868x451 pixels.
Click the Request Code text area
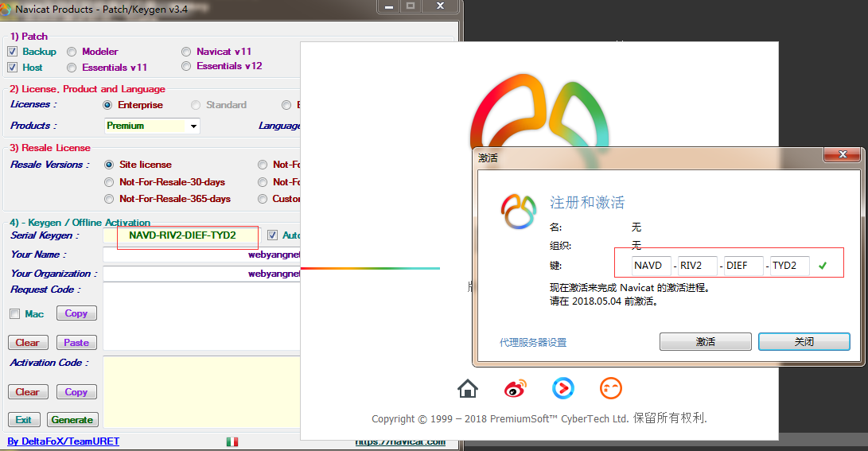(201, 317)
